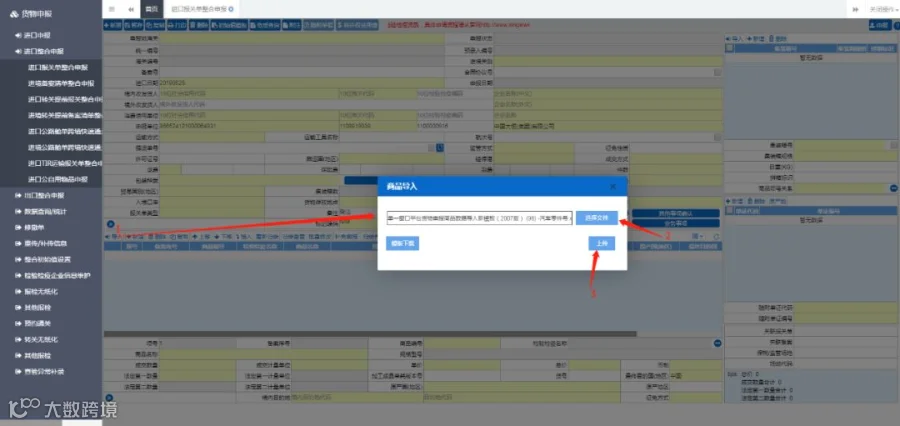This screenshot has width=900, height=426.
Task: Click 删除 in the attached documents panel
Action: (754, 201)
